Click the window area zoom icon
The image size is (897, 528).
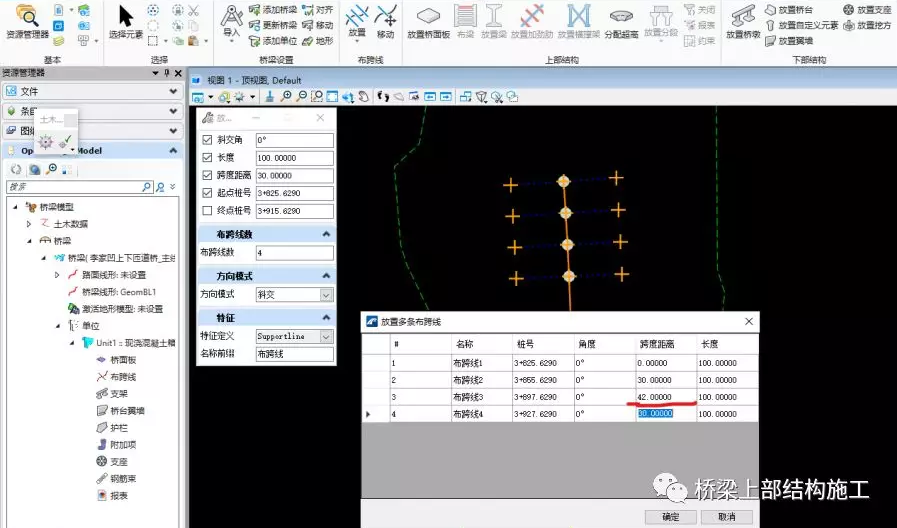(x=316, y=97)
